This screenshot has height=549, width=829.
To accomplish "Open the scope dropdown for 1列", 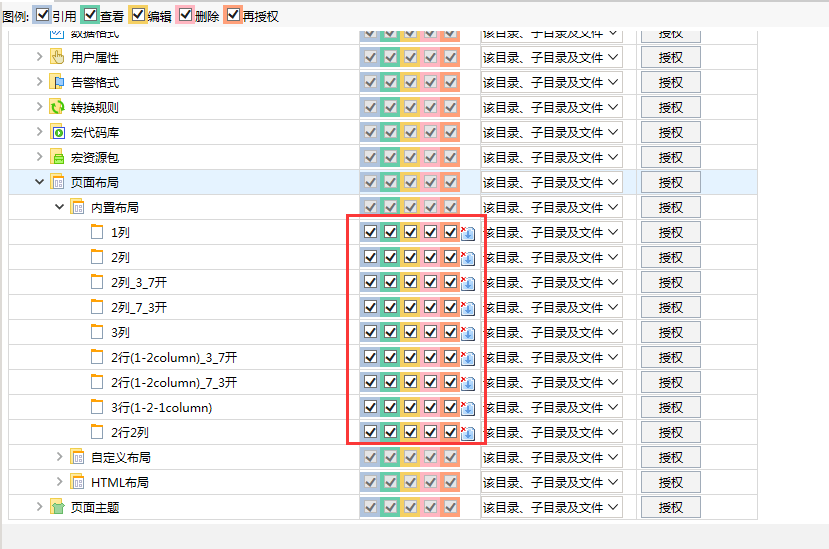I will [x=551, y=232].
